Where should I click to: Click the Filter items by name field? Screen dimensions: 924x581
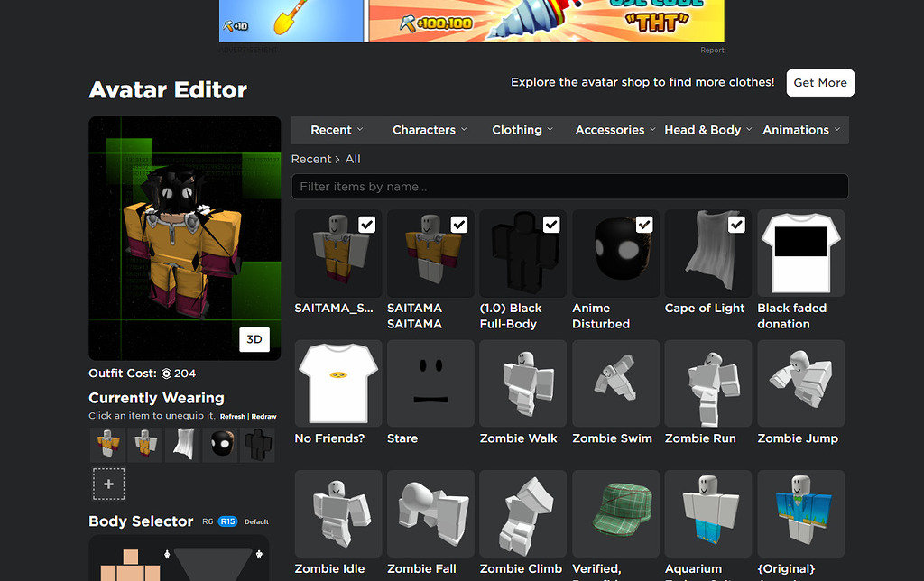(569, 186)
